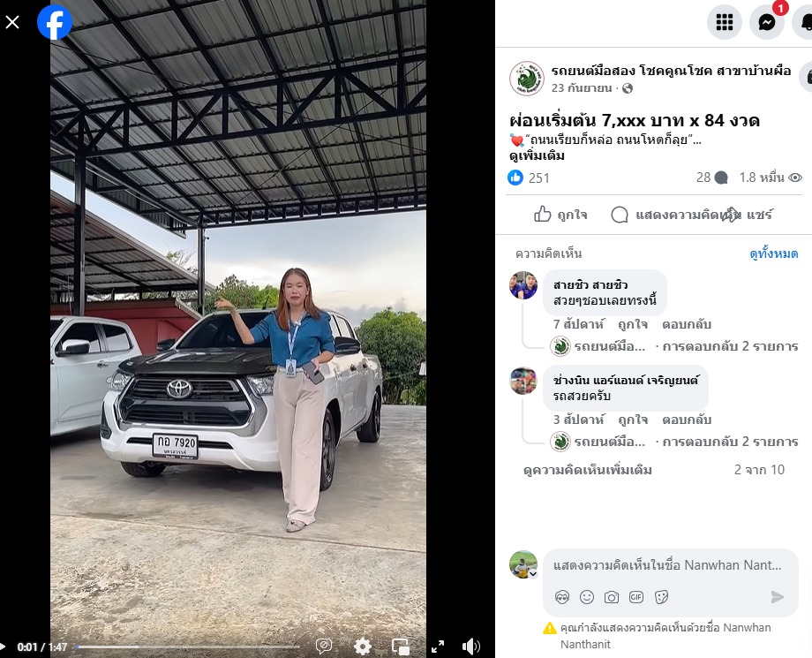Open the Facebook apps menu grid
This screenshot has width=812, height=658.
click(x=724, y=22)
